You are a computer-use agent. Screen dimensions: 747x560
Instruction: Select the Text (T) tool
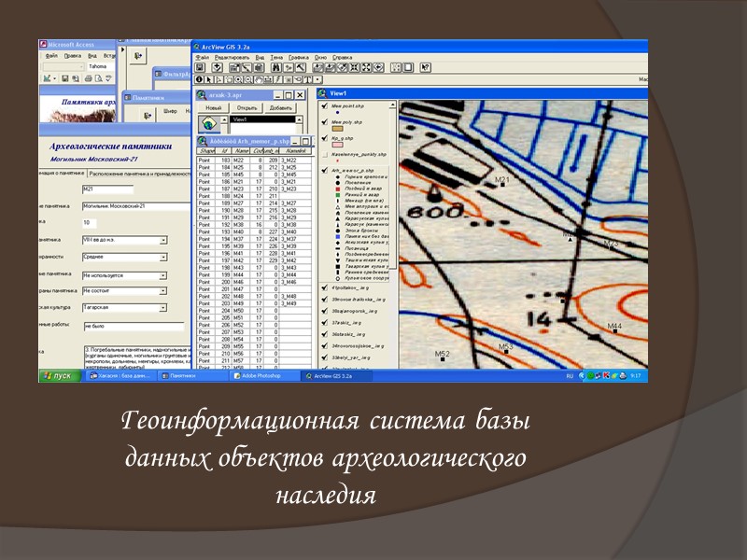(307, 79)
